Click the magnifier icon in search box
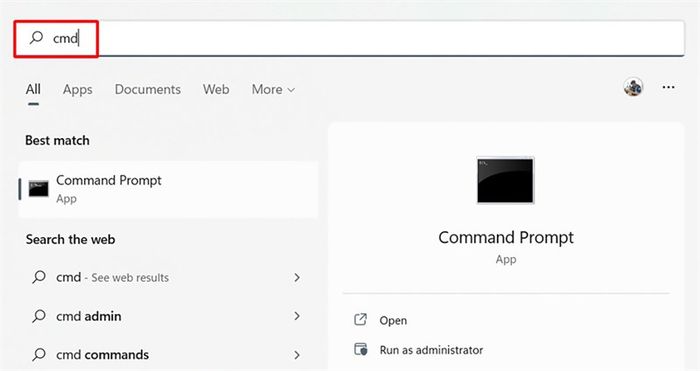Screen dimensions: 700x371 coord(36,38)
